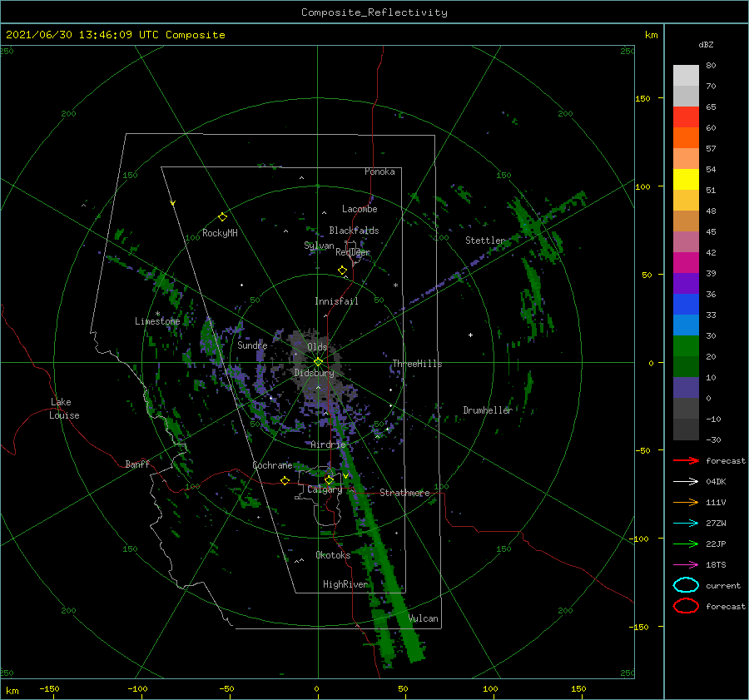Click the Composite_Reflectivity title text
Viewport: 749px width, 700px height.
(x=374, y=12)
